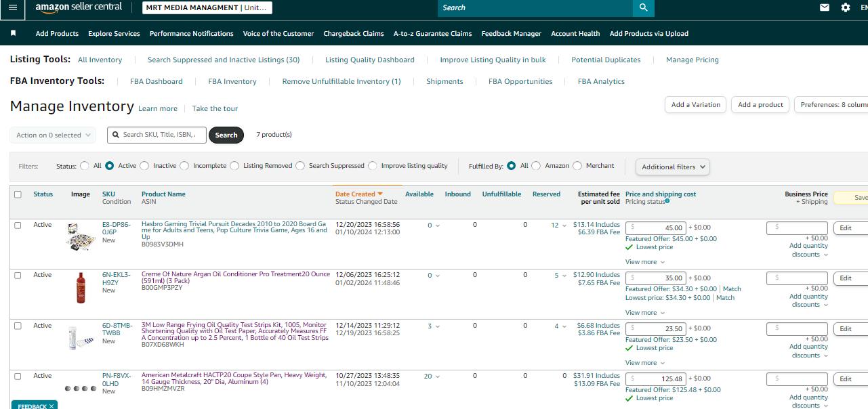Select the Listing Removed filter

pyautogui.click(x=234, y=166)
